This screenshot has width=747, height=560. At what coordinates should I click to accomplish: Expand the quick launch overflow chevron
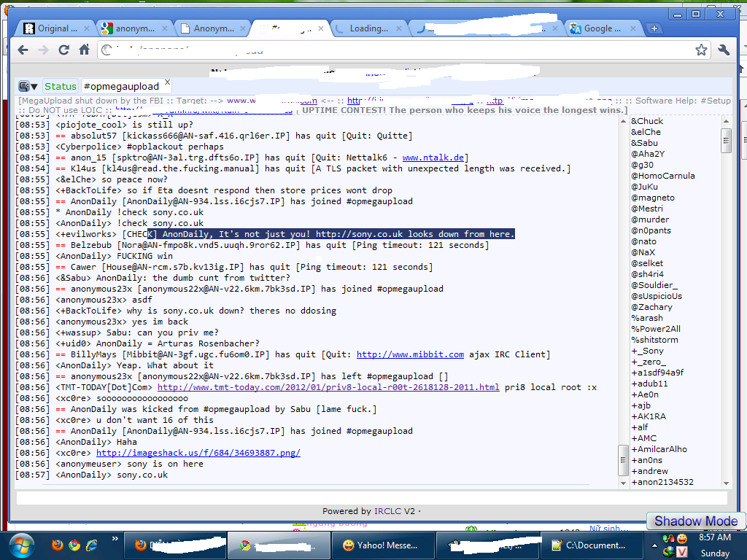click(115, 539)
